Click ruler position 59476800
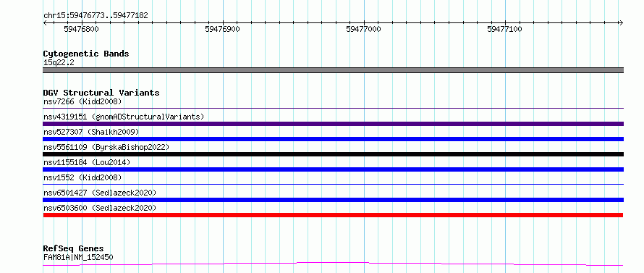Viewport: 644px width, 273px height. pos(81,29)
